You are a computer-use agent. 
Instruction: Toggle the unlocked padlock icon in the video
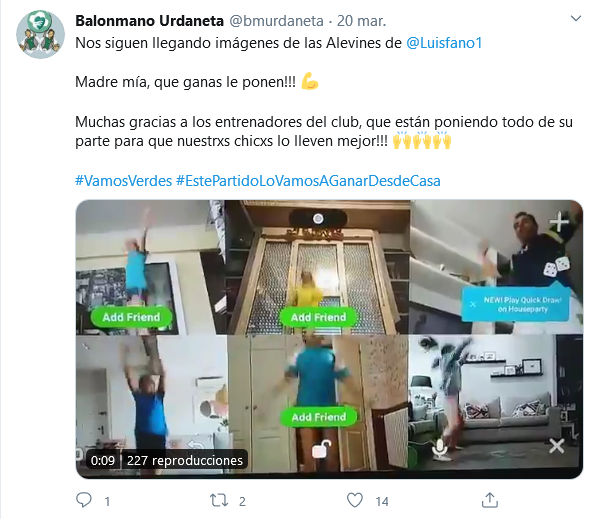(322, 449)
